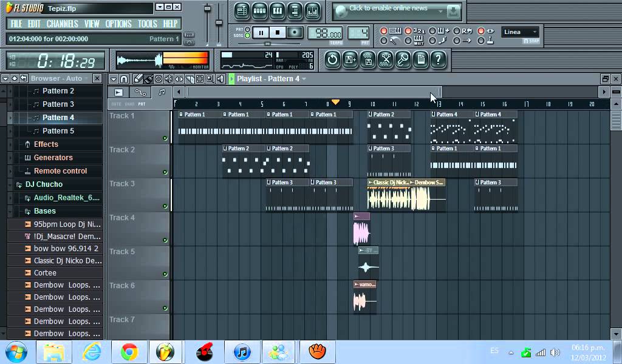Screen dimensions: 622x364
Task: Toggle Wait for input LED
Action: (408, 41)
